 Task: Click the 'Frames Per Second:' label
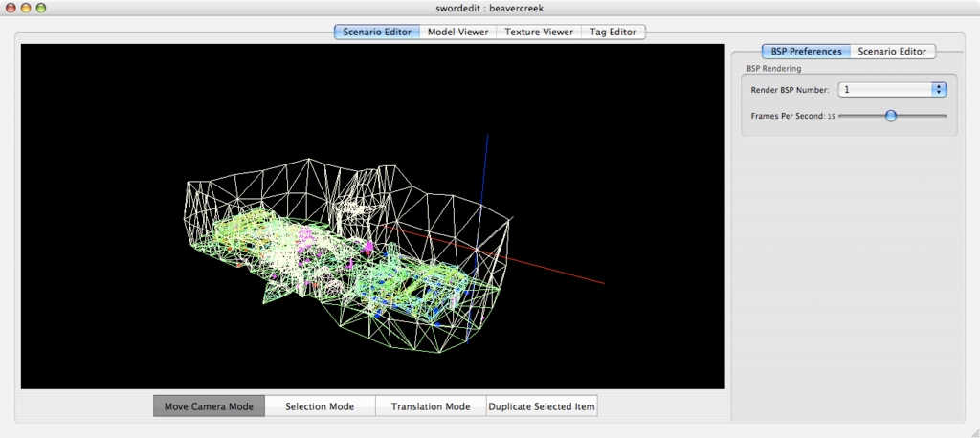pyautogui.click(x=788, y=116)
